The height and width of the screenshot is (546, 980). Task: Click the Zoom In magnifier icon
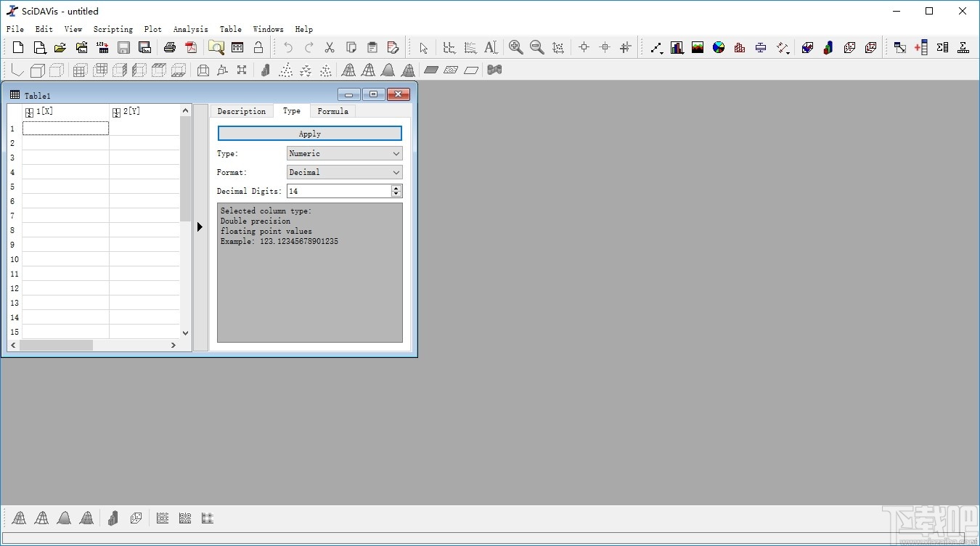[516, 48]
